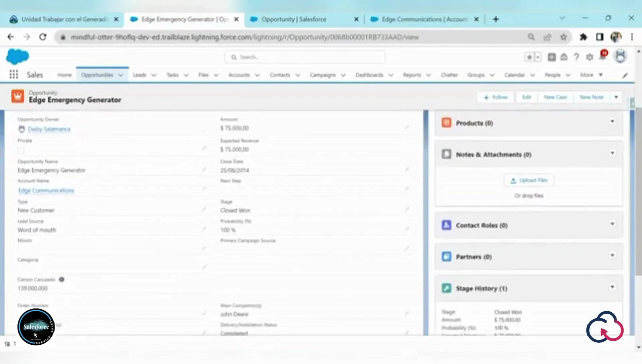Open the Accounts tab dropdown chevron
The width and height of the screenshot is (642, 364).
(257, 75)
